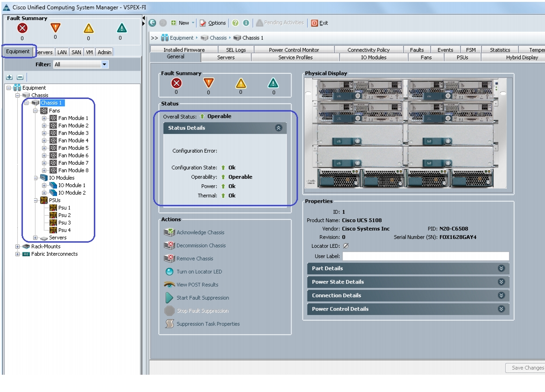Open the Admin navigation tab
The image size is (545, 392).
[x=104, y=52]
